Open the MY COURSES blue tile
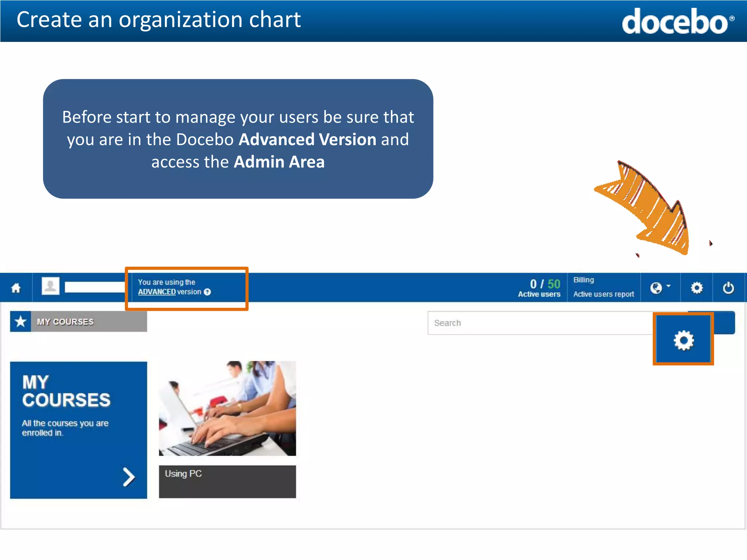This screenshot has height=560, width=747. pos(78,430)
